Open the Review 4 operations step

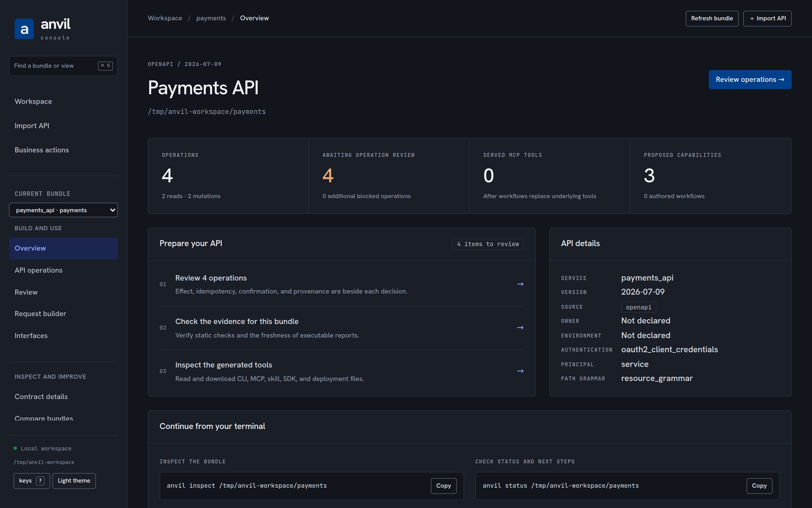342,284
